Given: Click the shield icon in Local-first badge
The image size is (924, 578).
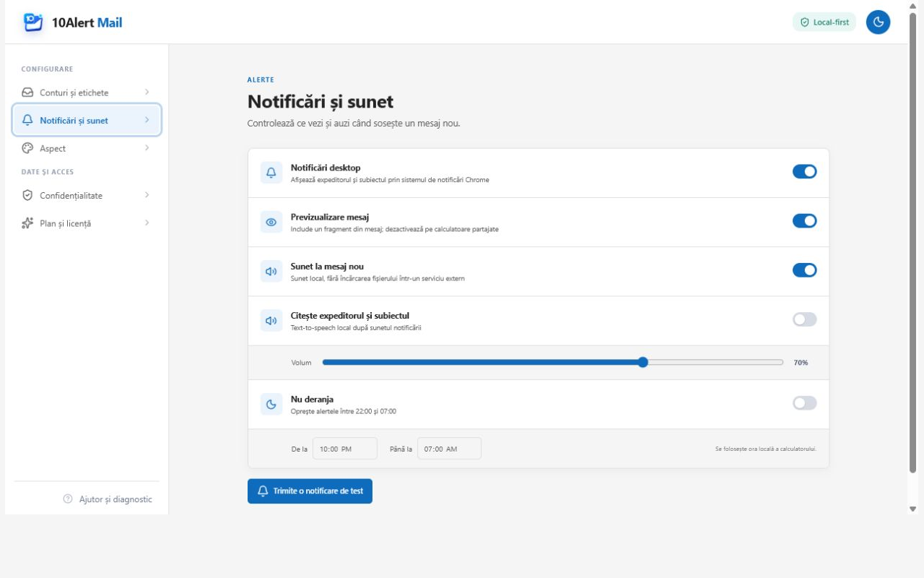Looking at the screenshot, I should 805,22.
